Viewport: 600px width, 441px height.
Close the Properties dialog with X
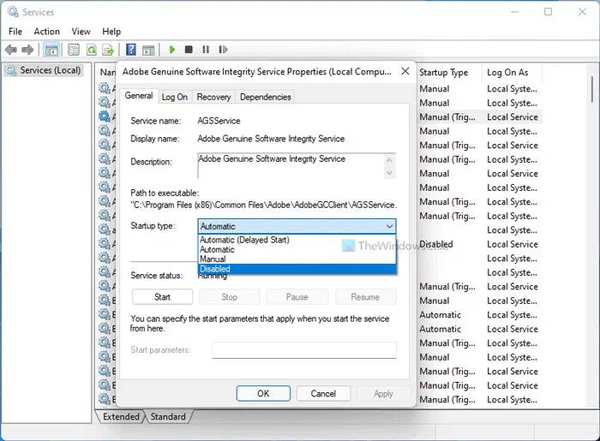point(405,71)
